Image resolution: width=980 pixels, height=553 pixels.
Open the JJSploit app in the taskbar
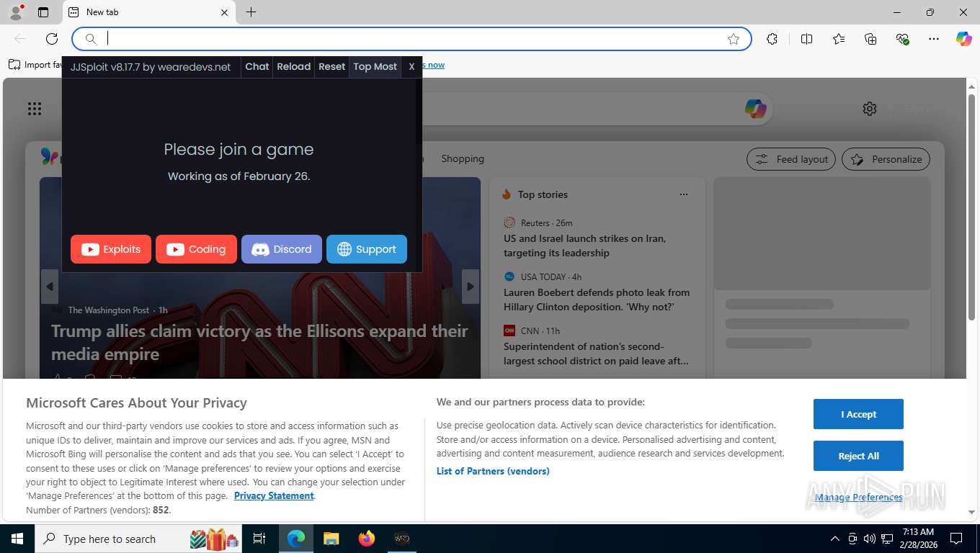(402, 539)
